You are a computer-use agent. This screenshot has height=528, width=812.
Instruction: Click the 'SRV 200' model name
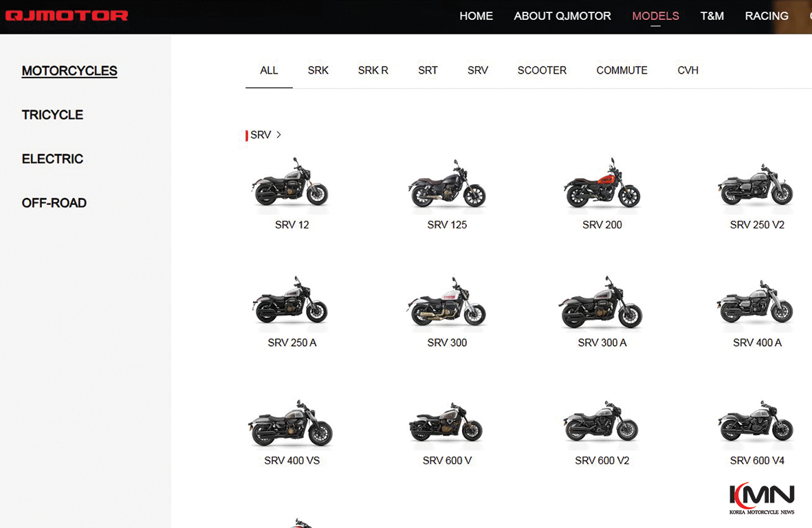tap(602, 225)
